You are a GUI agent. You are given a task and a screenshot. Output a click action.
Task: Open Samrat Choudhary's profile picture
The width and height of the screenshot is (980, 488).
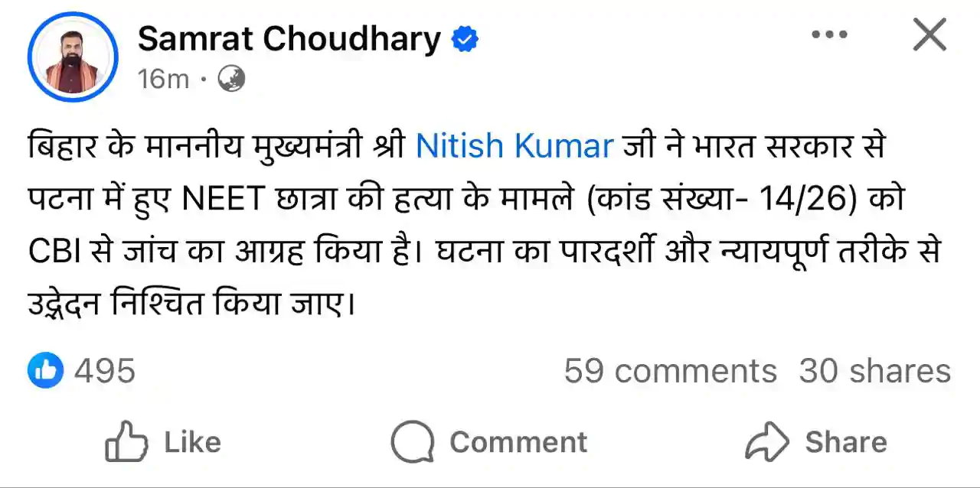[x=73, y=57]
